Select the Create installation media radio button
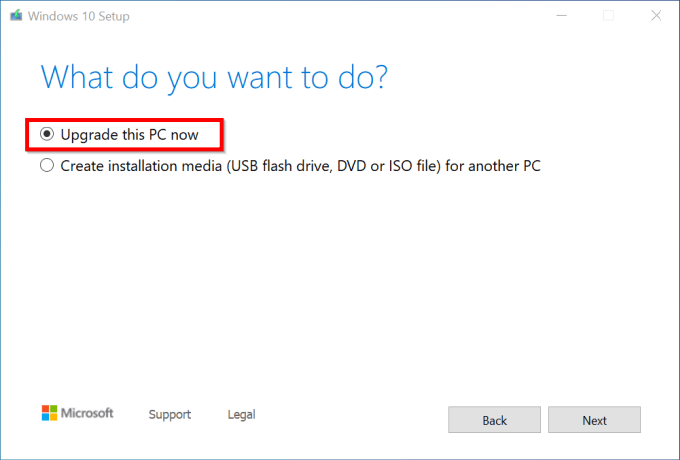 tap(47, 166)
